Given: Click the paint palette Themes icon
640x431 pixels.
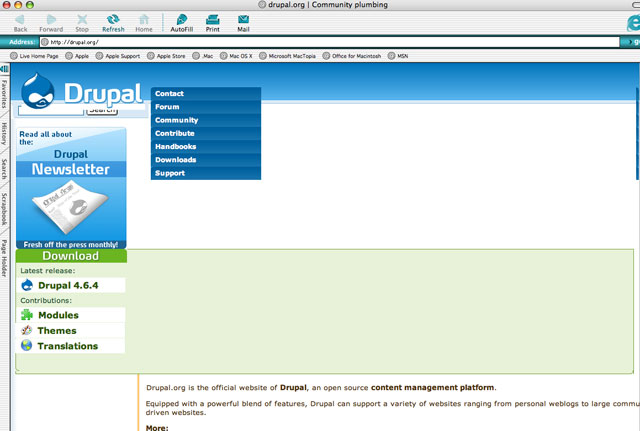Looking at the screenshot, I should pyautogui.click(x=27, y=330).
